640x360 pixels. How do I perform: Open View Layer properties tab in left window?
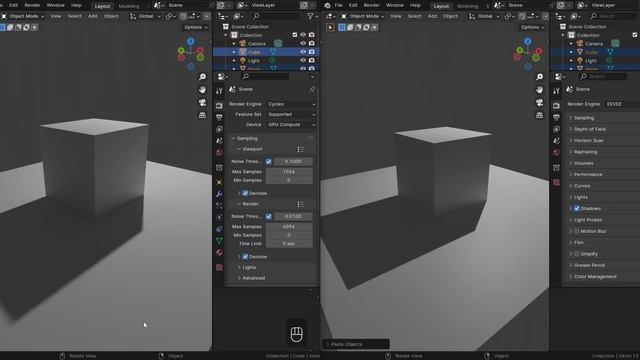(219, 129)
